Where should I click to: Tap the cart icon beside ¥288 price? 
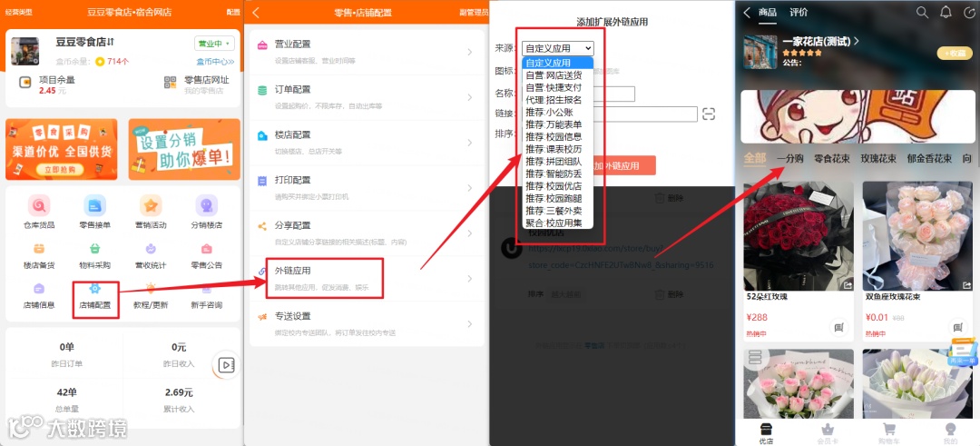(x=838, y=326)
